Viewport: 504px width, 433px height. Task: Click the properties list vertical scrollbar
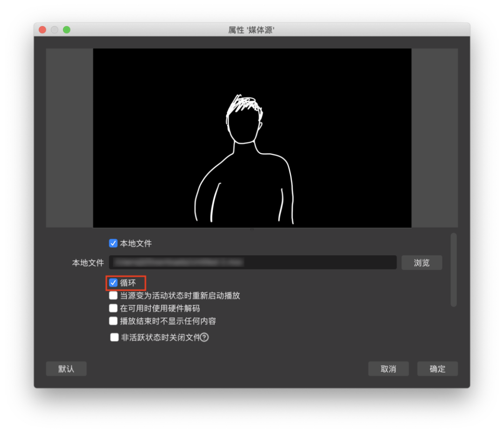[454, 270]
